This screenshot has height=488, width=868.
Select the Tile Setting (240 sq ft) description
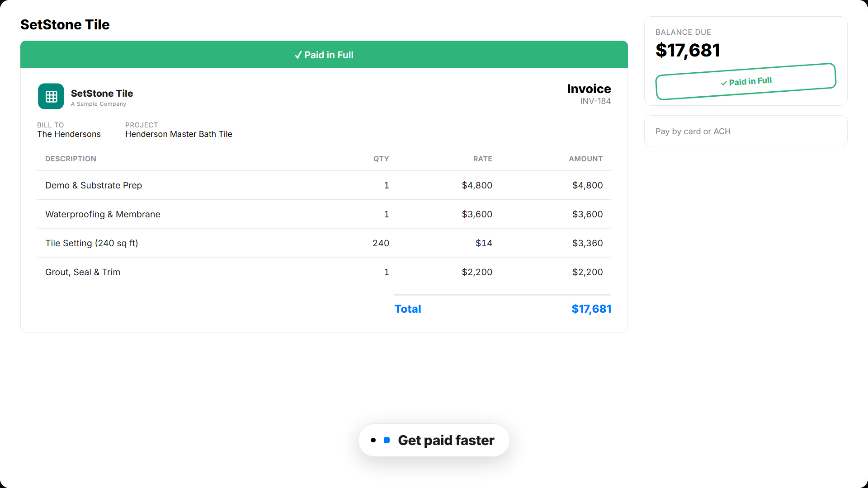point(92,243)
